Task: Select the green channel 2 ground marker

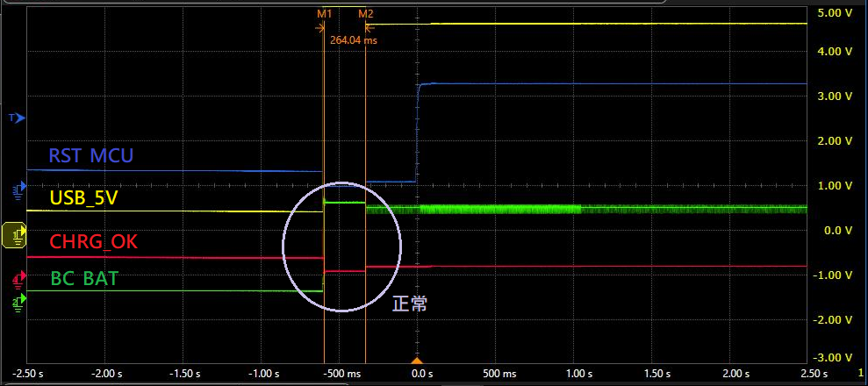Action: point(19,302)
